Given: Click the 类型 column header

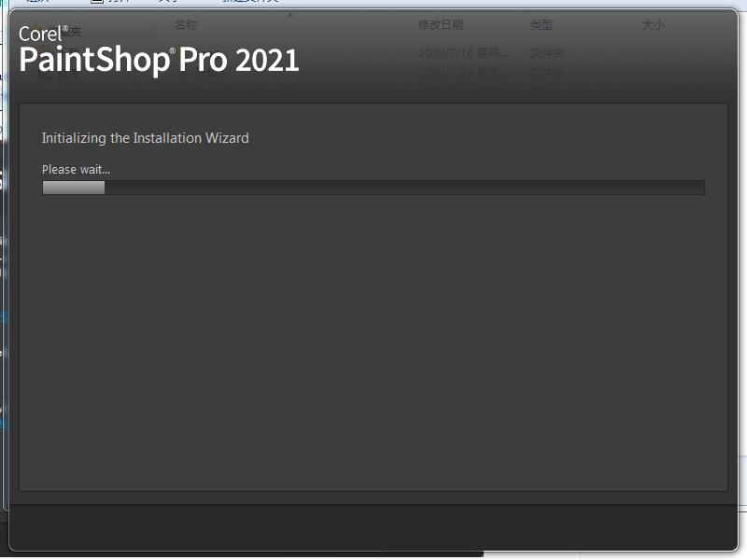Looking at the screenshot, I should (x=542, y=25).
